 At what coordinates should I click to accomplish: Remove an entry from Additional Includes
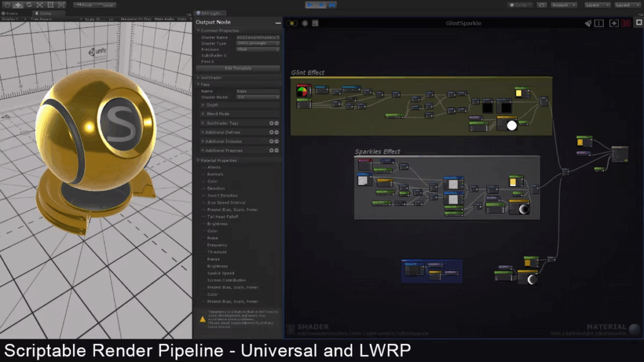tap(277, 141)
